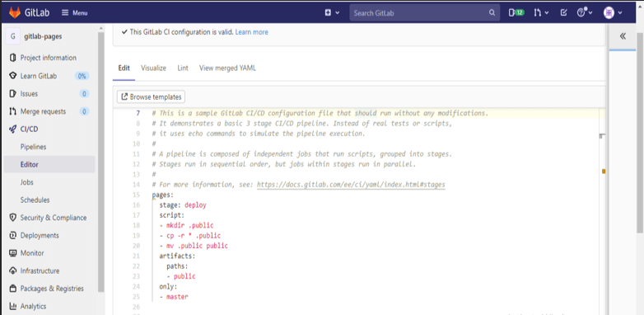Open Project information in sidebar
Image resolution: width=644 pixels, height=315 pixels.
coord(49,58)
